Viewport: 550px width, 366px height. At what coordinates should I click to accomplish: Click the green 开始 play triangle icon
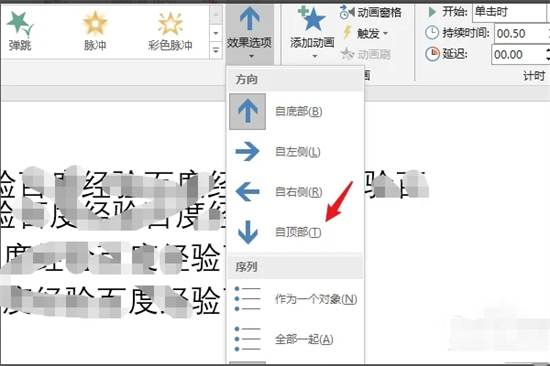click(x=432, y=12)
